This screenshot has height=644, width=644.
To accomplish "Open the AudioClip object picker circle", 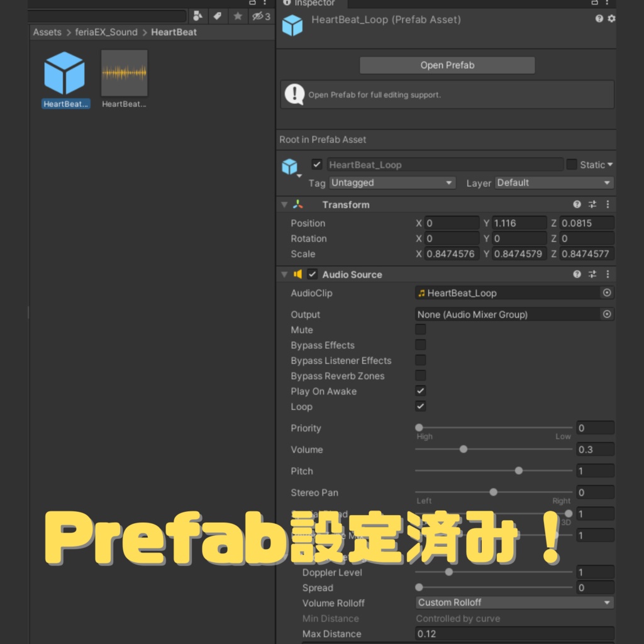I will pyautogui.click(x=607, y=292).
